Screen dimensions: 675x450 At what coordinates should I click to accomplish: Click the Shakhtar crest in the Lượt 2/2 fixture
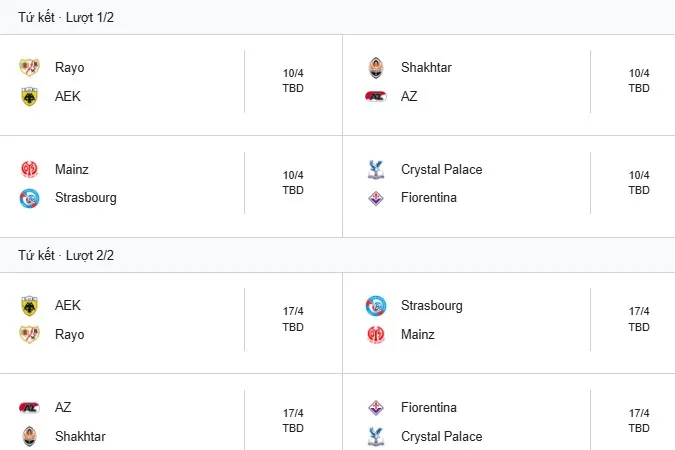pos(28,436)
